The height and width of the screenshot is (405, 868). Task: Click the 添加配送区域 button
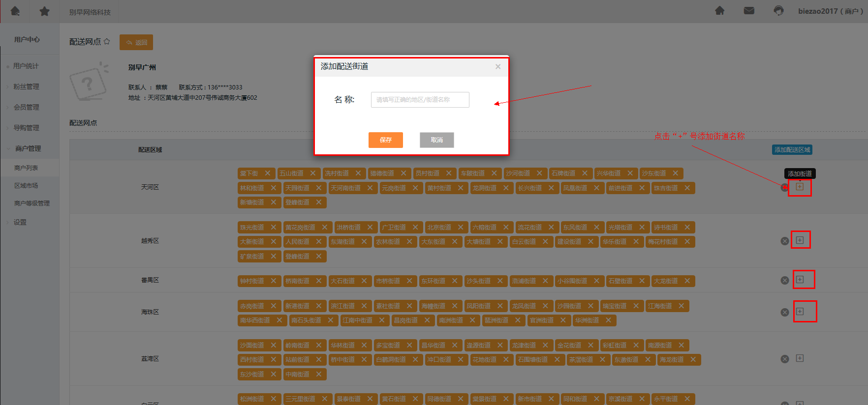click(x=792, y=150)
